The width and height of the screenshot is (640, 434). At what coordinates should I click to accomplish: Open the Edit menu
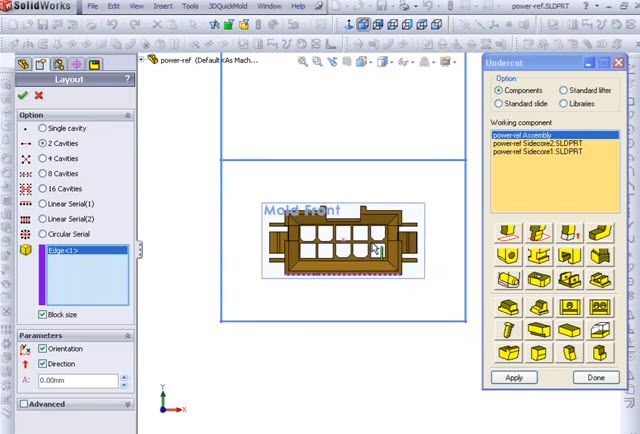113,6
